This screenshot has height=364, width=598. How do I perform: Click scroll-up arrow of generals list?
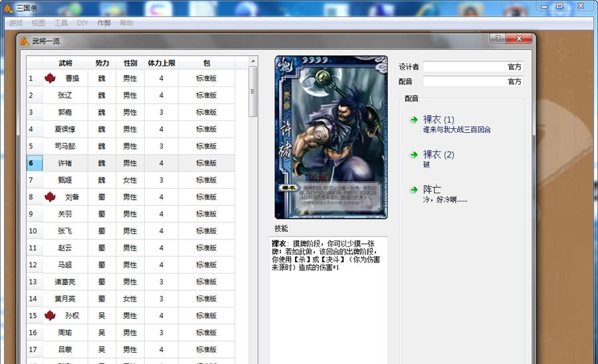(x=253, y=61)
